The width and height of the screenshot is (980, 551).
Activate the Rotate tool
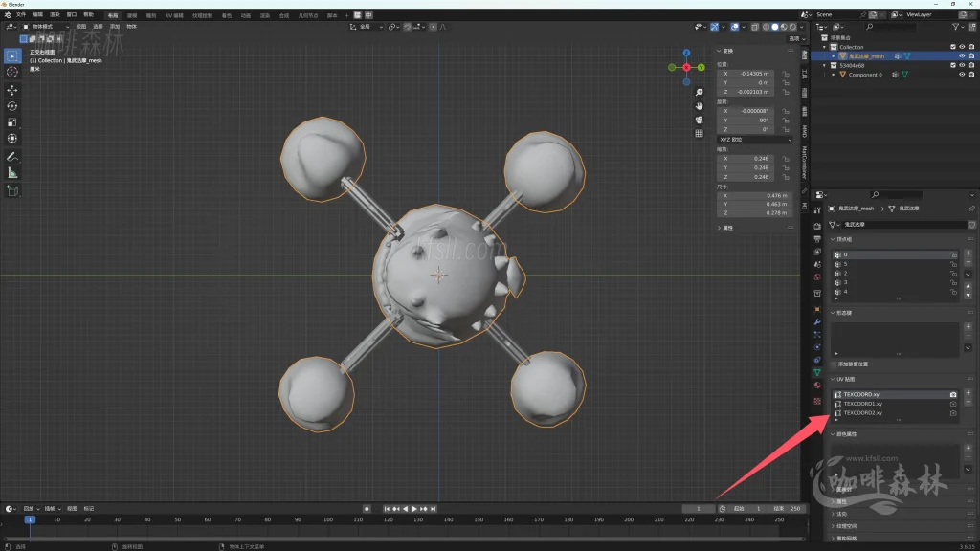[12, 105]
